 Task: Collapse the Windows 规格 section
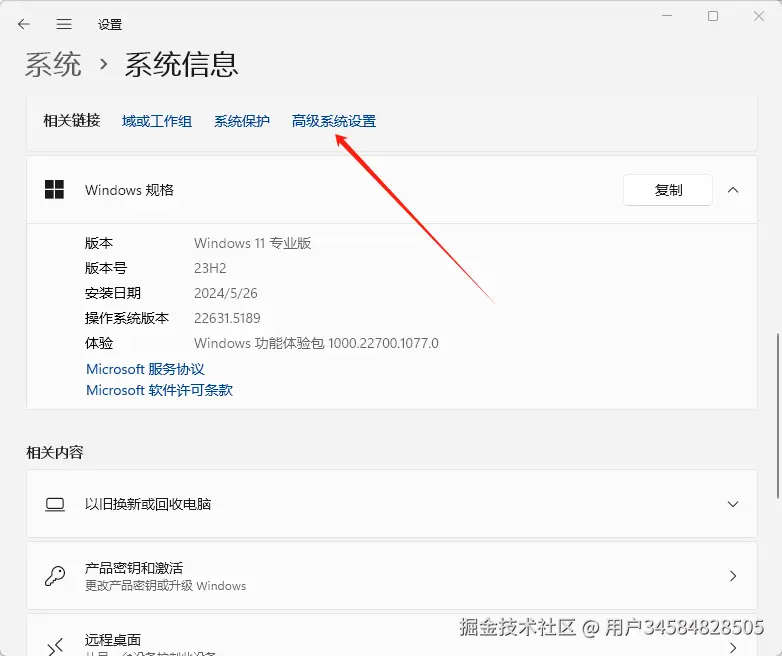tap(733, 190)
